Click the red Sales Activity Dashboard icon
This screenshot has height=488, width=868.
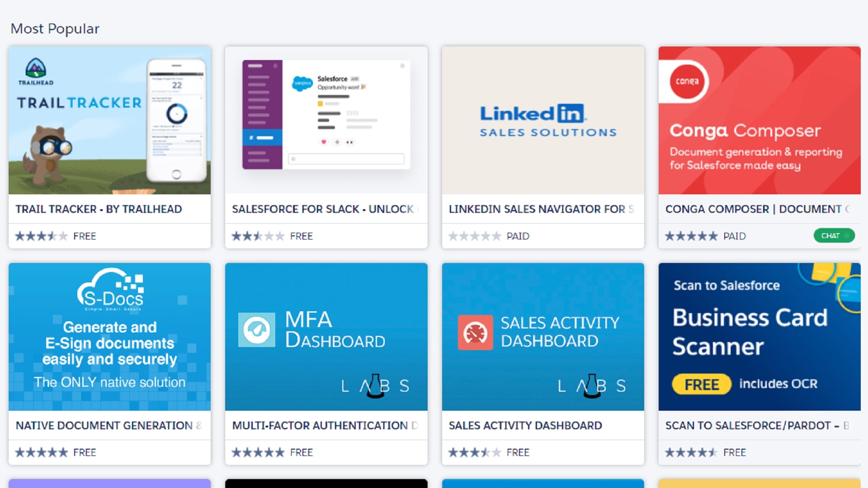point(475,333)
